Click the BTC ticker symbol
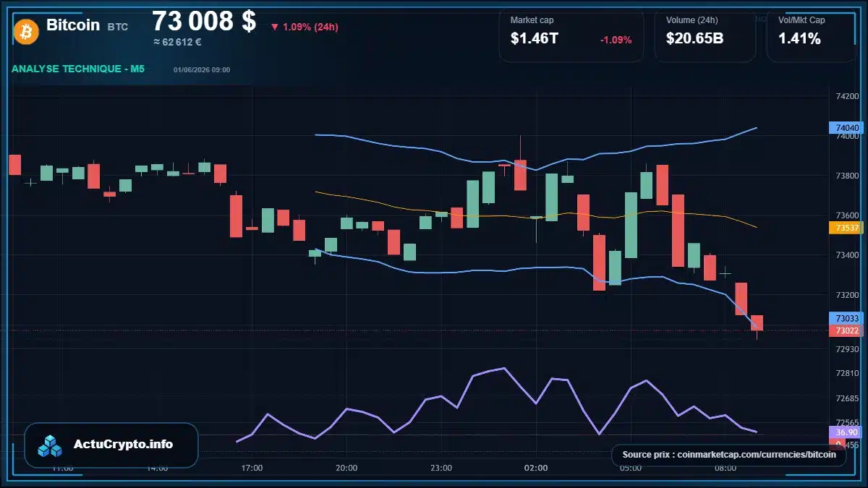 118,27
